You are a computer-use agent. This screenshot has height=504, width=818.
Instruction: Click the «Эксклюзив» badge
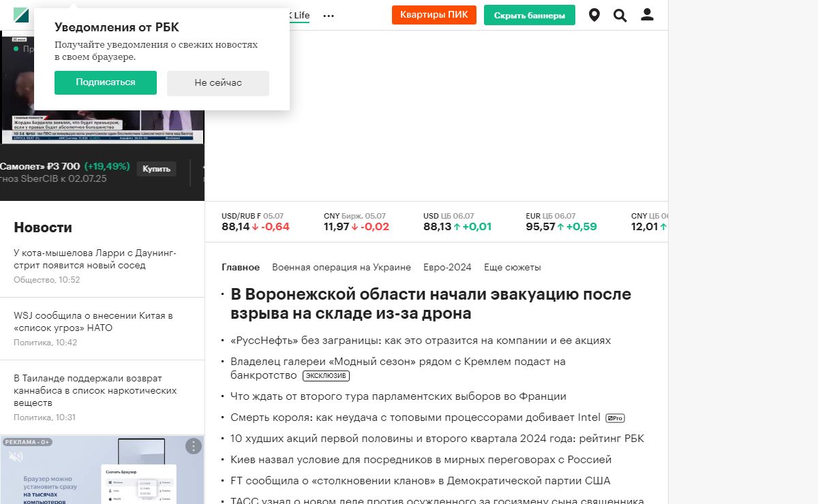point(326,376)
